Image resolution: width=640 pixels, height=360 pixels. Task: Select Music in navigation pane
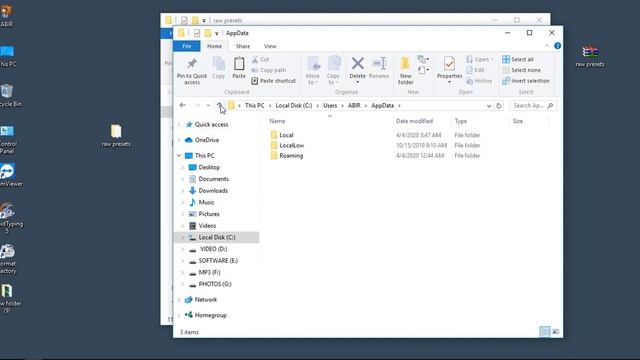(206, 202)
